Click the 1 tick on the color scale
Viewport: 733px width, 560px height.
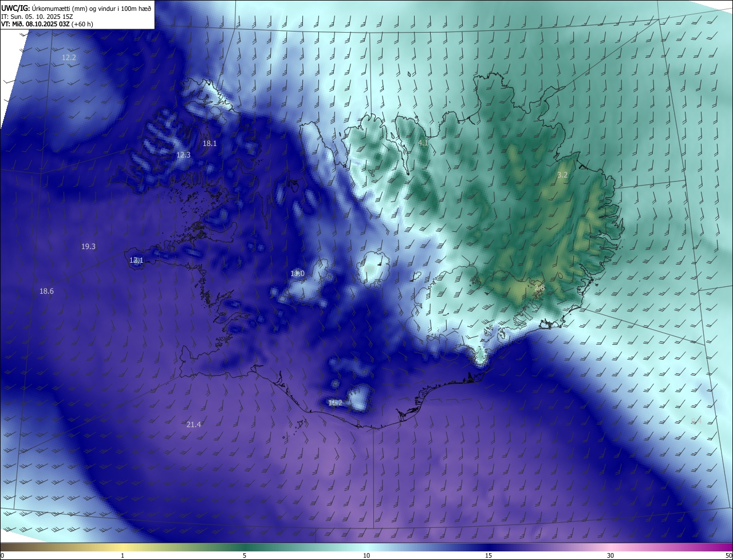(x=123, y=555)
